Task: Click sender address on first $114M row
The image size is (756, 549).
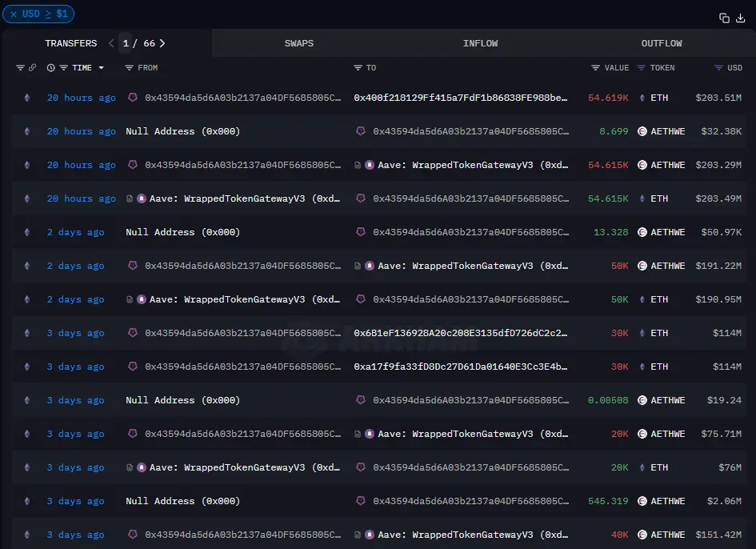Action: (x=243, y=333)
